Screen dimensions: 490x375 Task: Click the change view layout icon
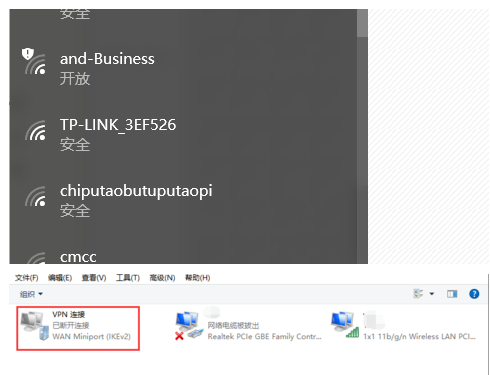[418, 294]
